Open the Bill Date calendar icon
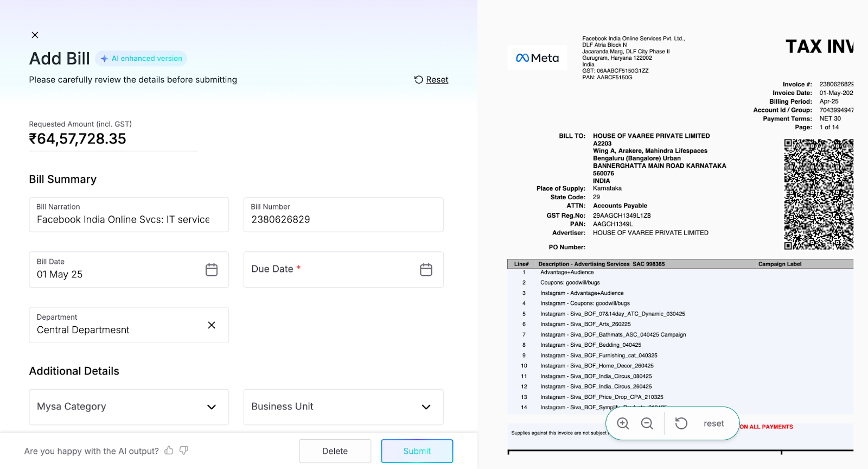This screenshot has width=868, height=469. (x=212, y=270)
